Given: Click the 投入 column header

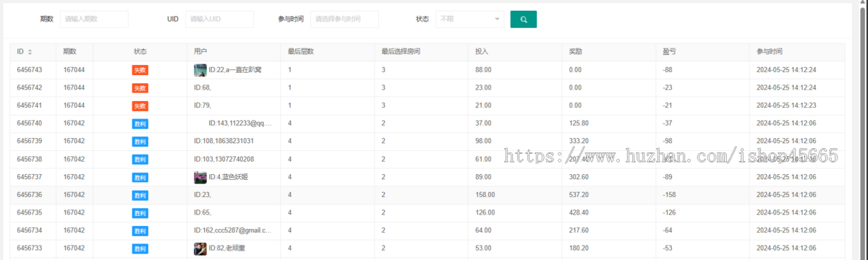Looking at the screenshot, I should tap(482, 52).
